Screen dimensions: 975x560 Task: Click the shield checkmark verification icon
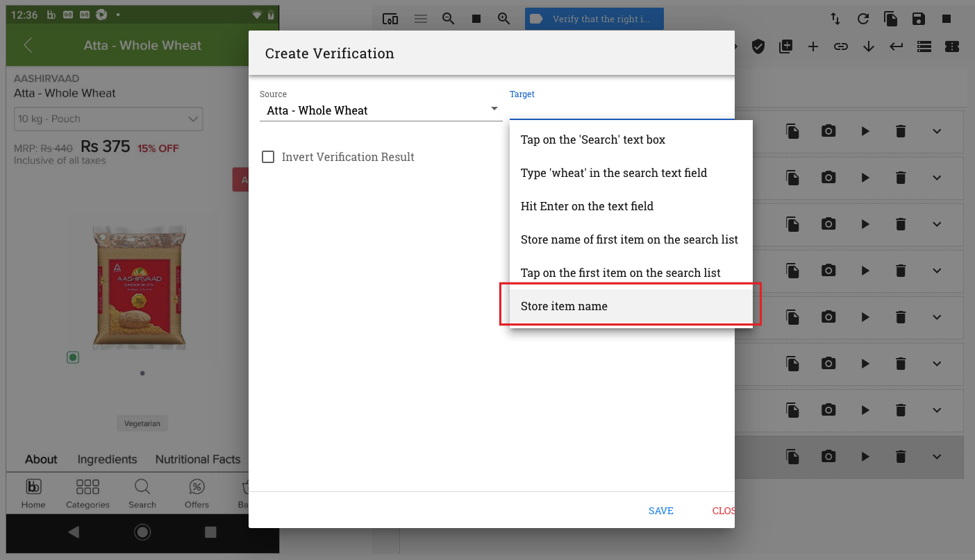tap(758, 46)
